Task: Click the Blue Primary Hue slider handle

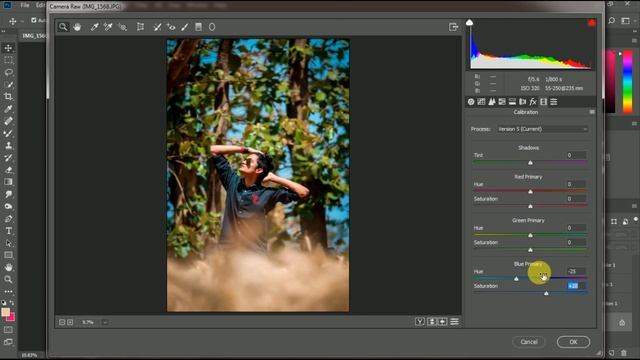Action: click(516, 278)
